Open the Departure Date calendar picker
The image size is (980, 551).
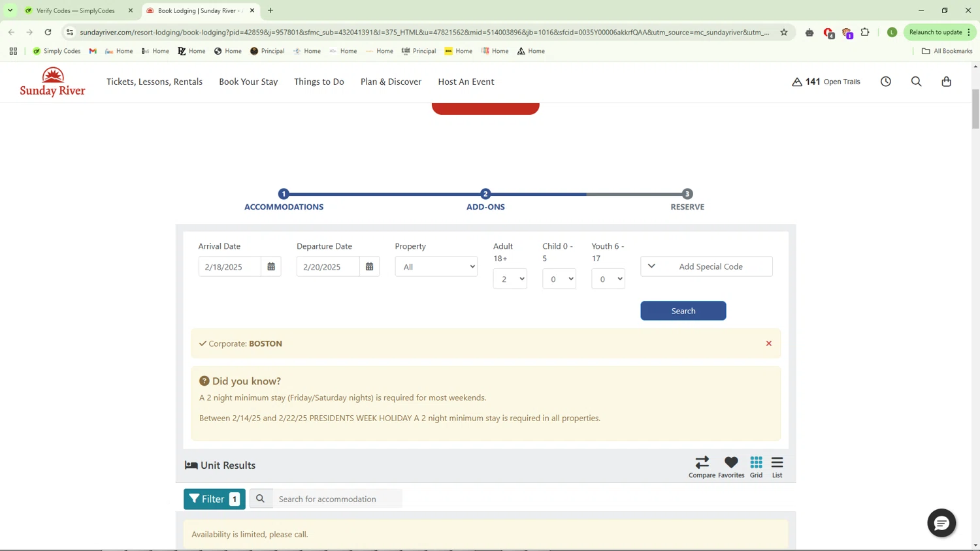(x=369, y=266)
